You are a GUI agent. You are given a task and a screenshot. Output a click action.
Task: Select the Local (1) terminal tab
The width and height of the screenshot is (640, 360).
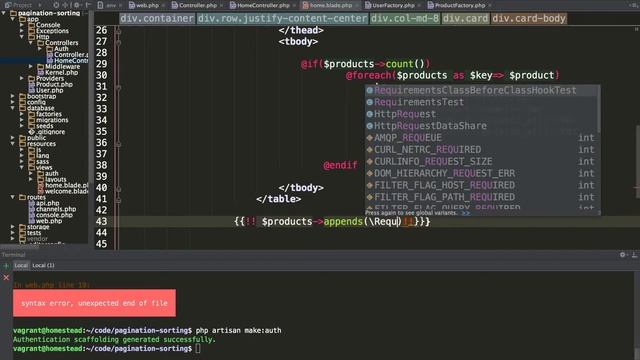click(43, 265)
